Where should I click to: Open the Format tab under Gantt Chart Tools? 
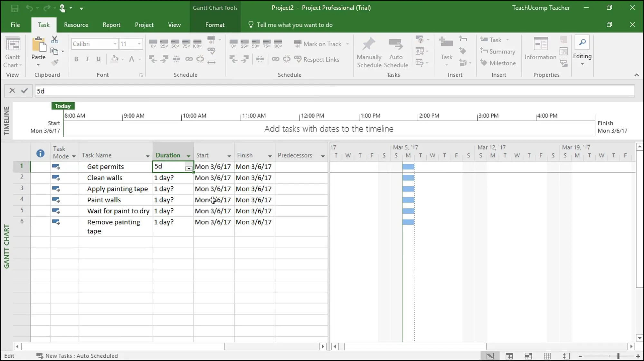pos(214,25)
